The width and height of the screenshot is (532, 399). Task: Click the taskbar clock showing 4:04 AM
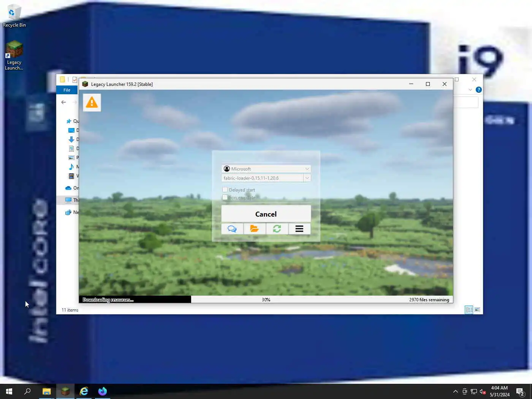[x=499, y=391]
